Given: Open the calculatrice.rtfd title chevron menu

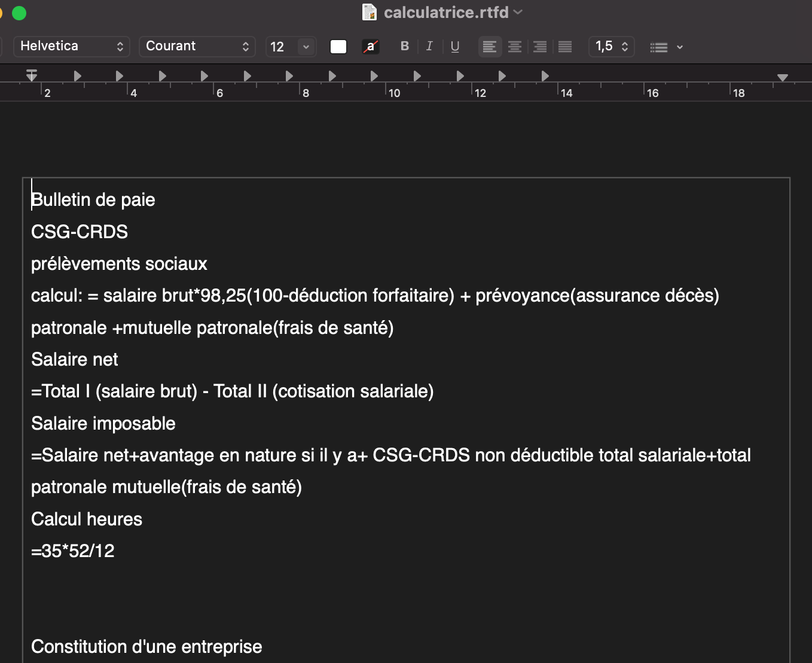Looking at the screenshot, I should 518,12.
